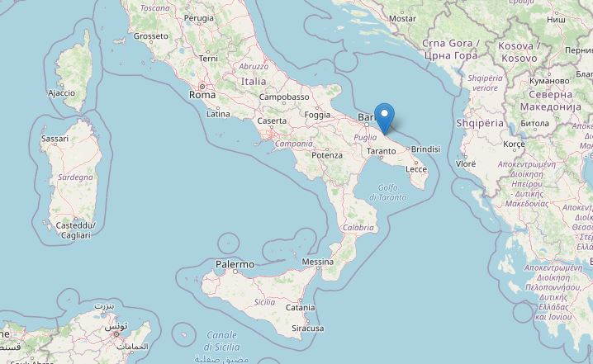Click the Calabria region label
The image size is (593, 364).
point(358,228)
